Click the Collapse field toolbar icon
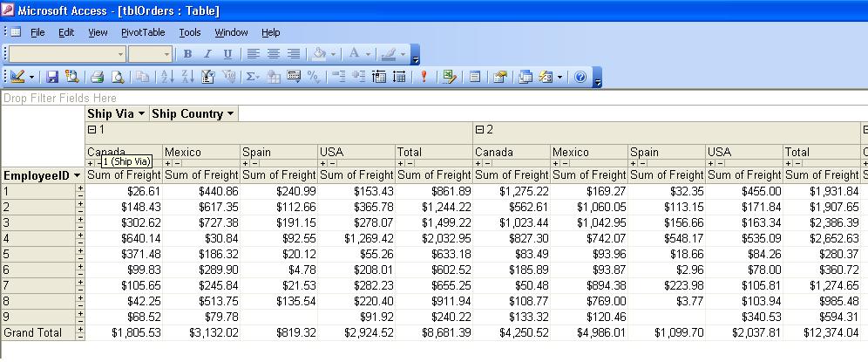Image resolution: width=868 pixels, height=362 pixels. pyautogui.click(x=339, y=77)
